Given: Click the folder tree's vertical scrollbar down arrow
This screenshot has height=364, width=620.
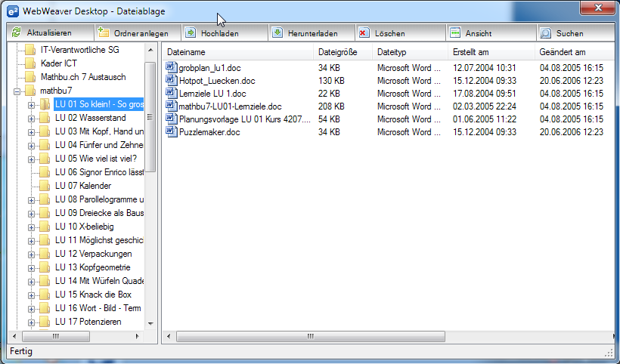Looking at the screenshot, I should pyautogui.click(x=150, y=322).
